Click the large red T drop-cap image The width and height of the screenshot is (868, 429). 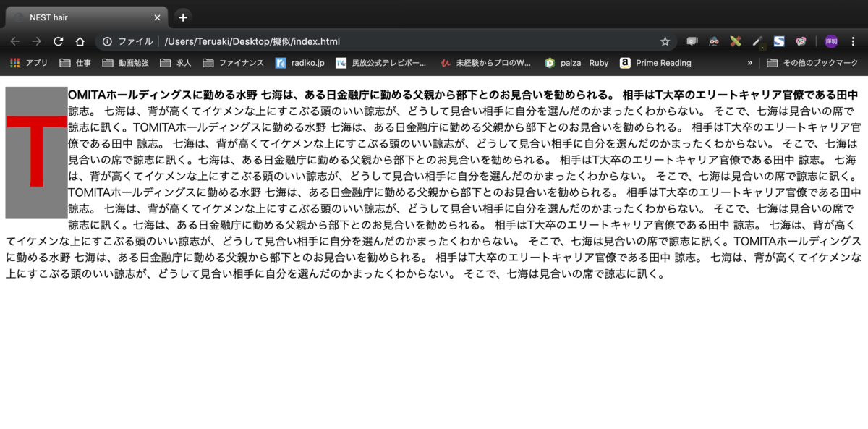click(36, 153)
